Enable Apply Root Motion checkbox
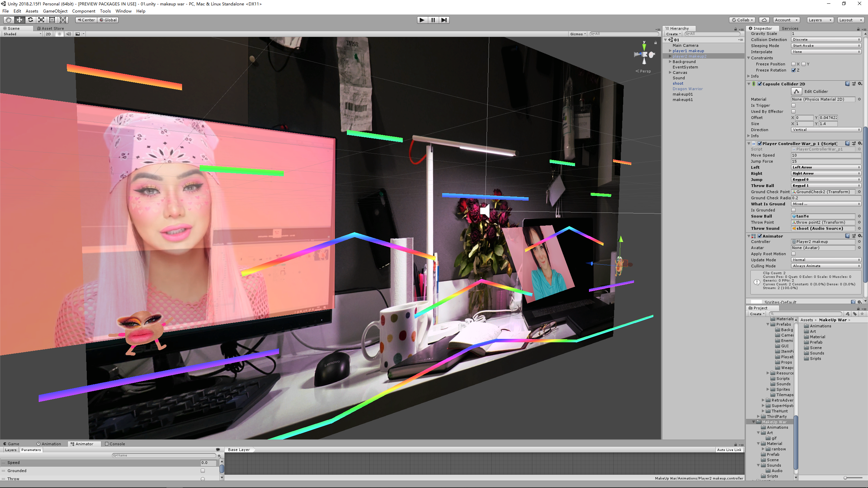This screenshot has width=868, height=488. [793, 254]
